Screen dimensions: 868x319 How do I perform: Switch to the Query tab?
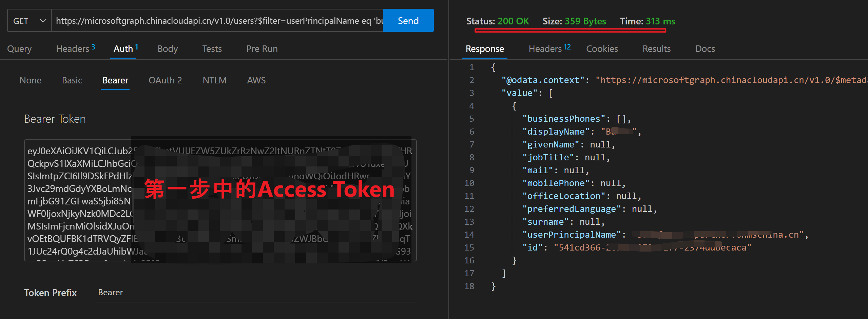[19, 49]
